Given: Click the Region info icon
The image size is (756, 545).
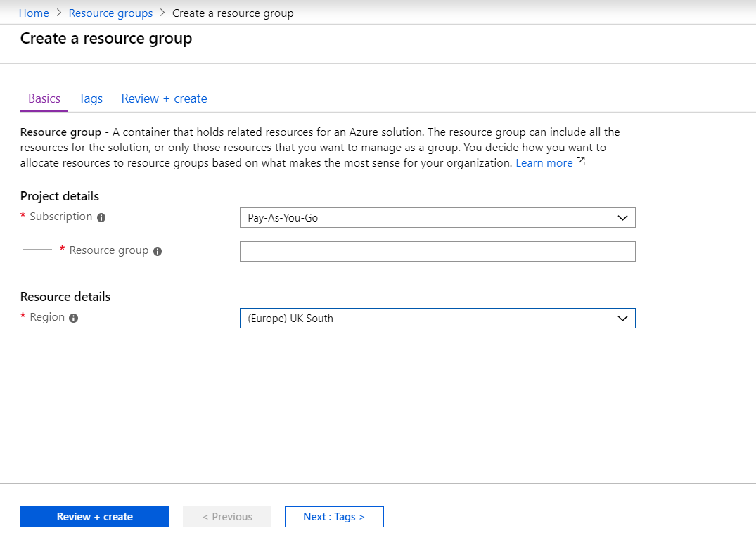Looking at the screenshot, I should coord(74,319).
